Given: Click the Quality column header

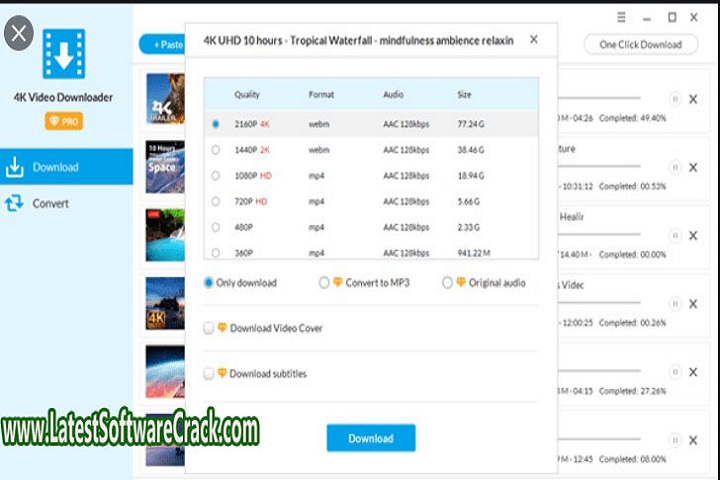Looking at the screenshot, I should 247,95.
